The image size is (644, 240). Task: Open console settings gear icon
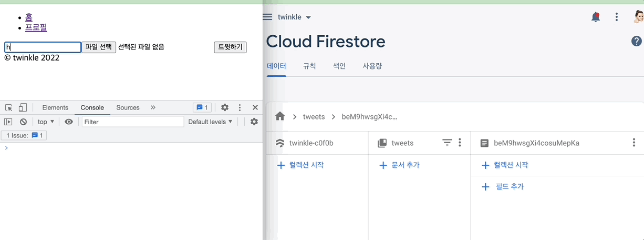tap(254, 122)
